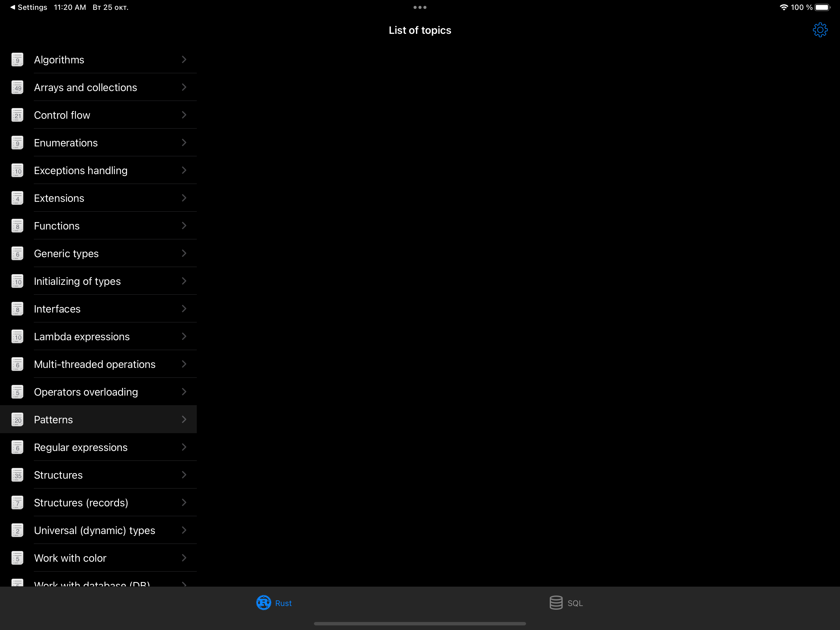The width and height of the screenshot is (840, 630).
Task: Click the Structures count icon showing 35
Action: [18, 475]
